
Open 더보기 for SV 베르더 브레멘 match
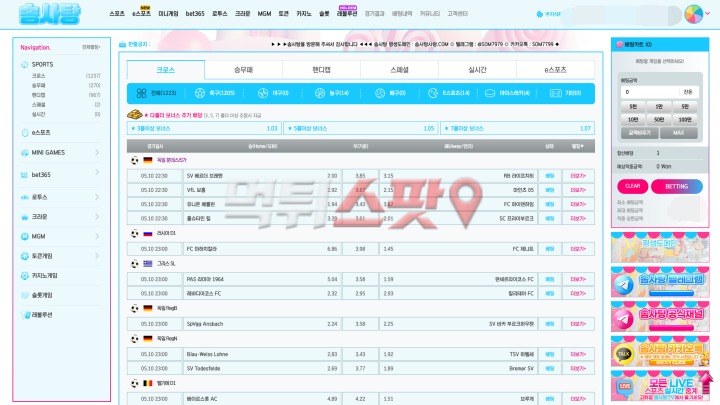tap(578, 176)
